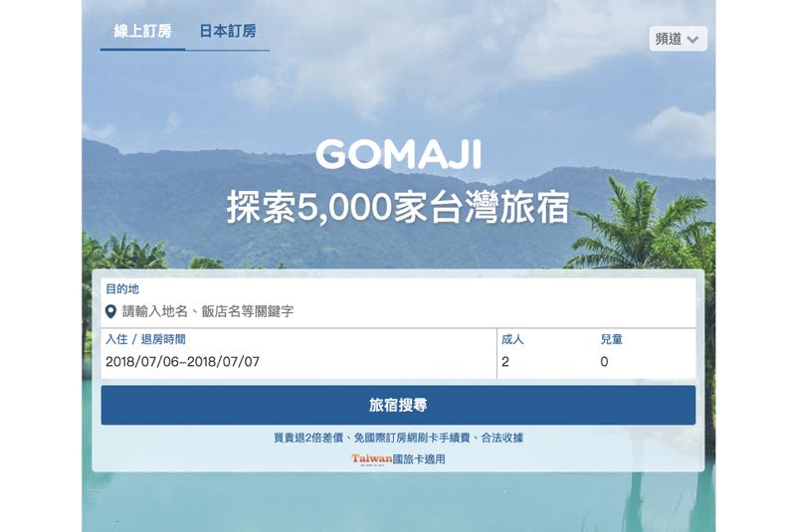Click the Taiwan國旅卡適用 link
Viewport: 796px width, 532px height.
399,459
